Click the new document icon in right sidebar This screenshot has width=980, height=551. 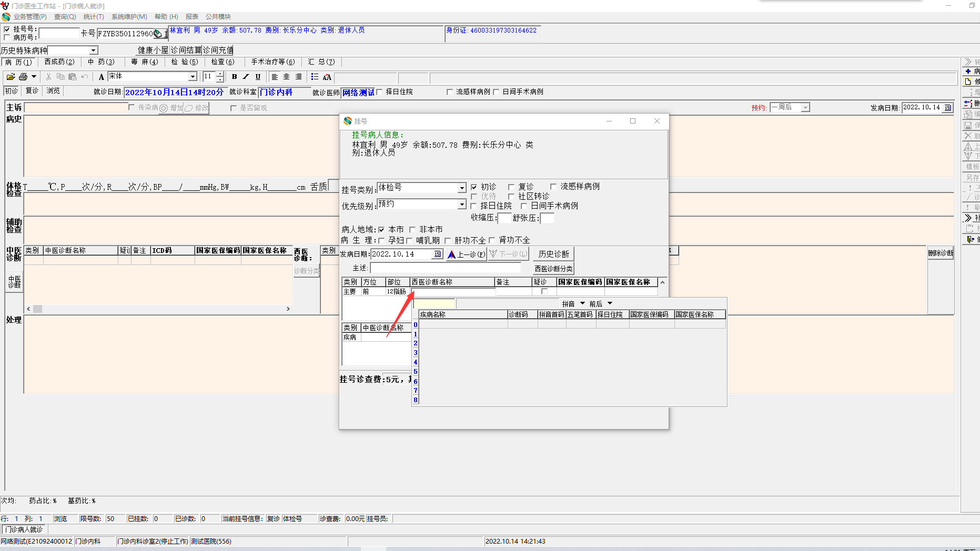click(x=968, y=81)
